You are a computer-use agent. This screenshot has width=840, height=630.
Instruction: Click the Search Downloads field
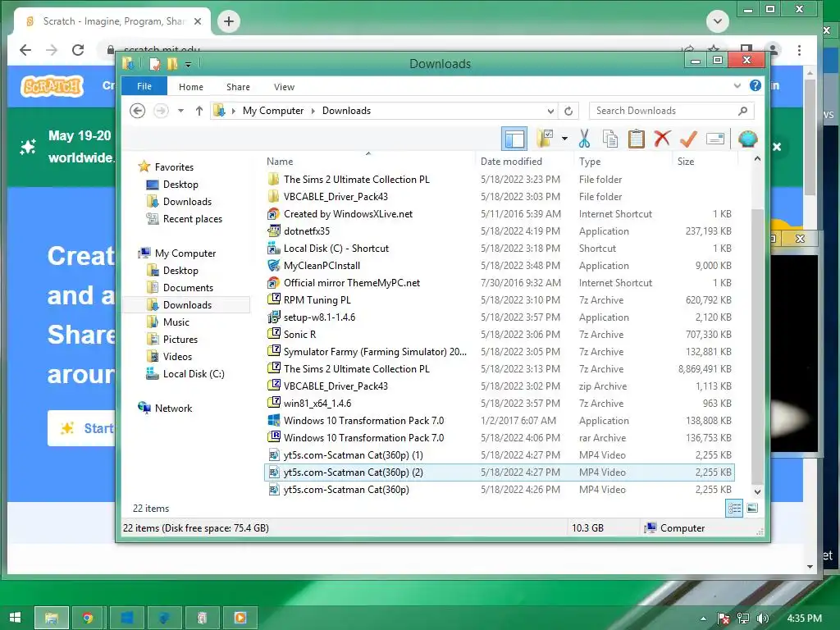click(x=671, y=111)
